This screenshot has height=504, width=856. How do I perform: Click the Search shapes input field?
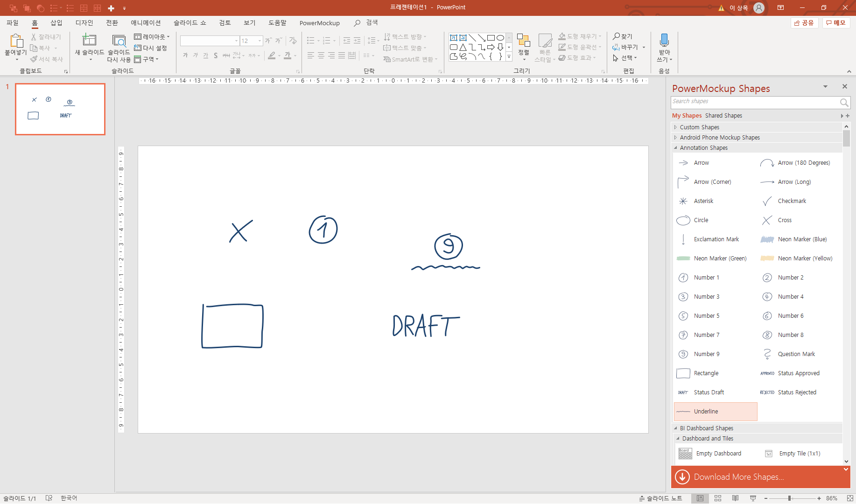coord(755,102)
